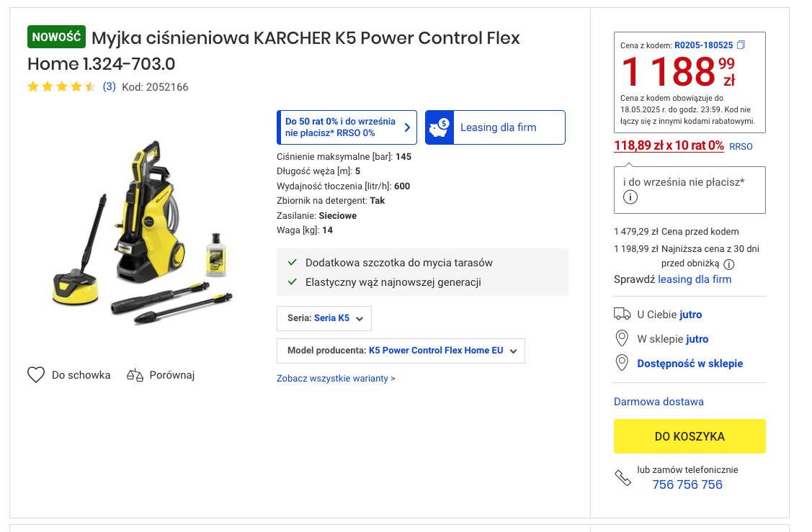
Task: Open Leasing dla firm button
Action: 495,127
